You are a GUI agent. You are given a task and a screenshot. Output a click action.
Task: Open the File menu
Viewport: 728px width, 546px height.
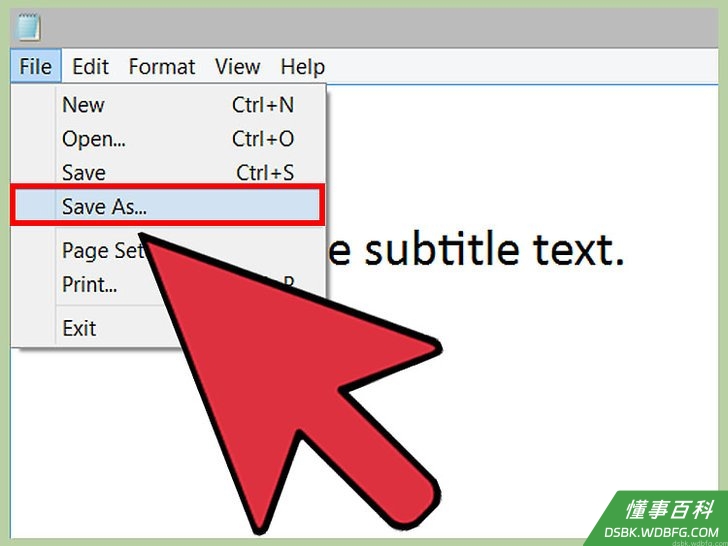tap(35, 67)
